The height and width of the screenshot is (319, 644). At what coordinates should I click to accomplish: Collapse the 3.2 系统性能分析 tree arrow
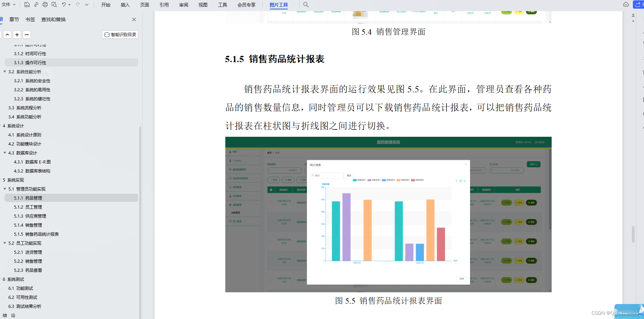[x=5, y=72]
